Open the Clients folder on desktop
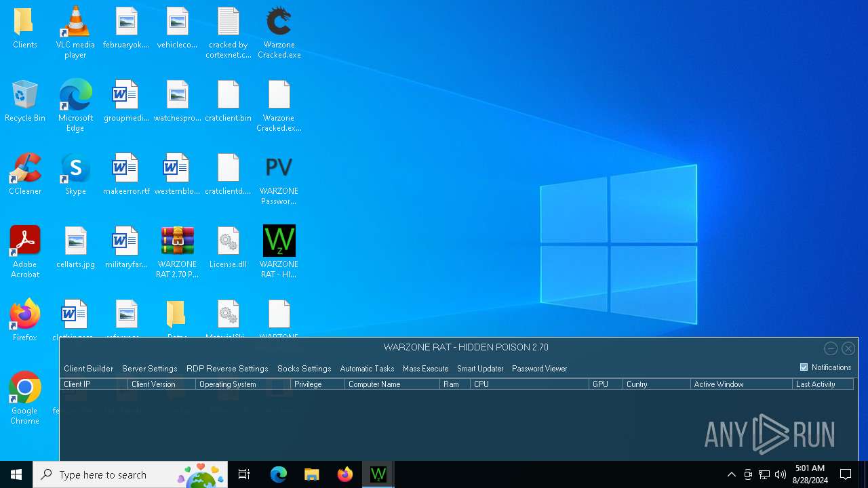The height and width of the screenshot is (488, 868). click(x=24, y=28)
